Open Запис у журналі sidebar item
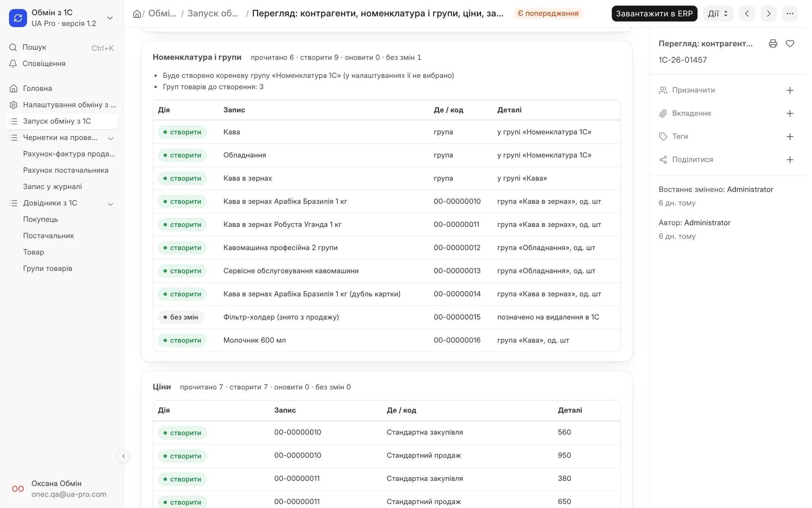Image resolution: width=812 pixels, height=508 pixels. (52, 187)
